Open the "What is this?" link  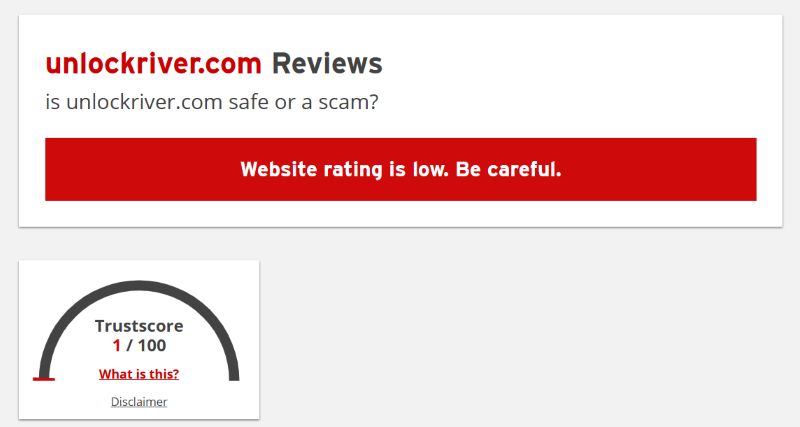click(139, 374)
